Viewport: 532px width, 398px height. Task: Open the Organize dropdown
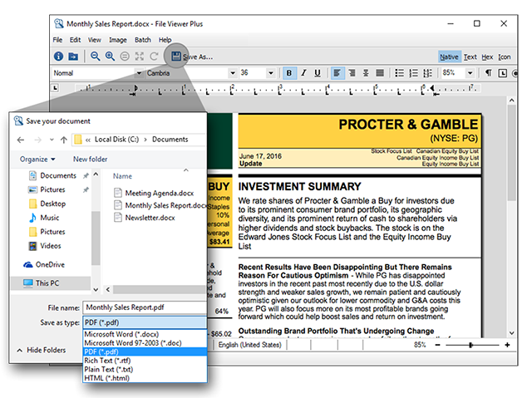[x=37, y=159]
